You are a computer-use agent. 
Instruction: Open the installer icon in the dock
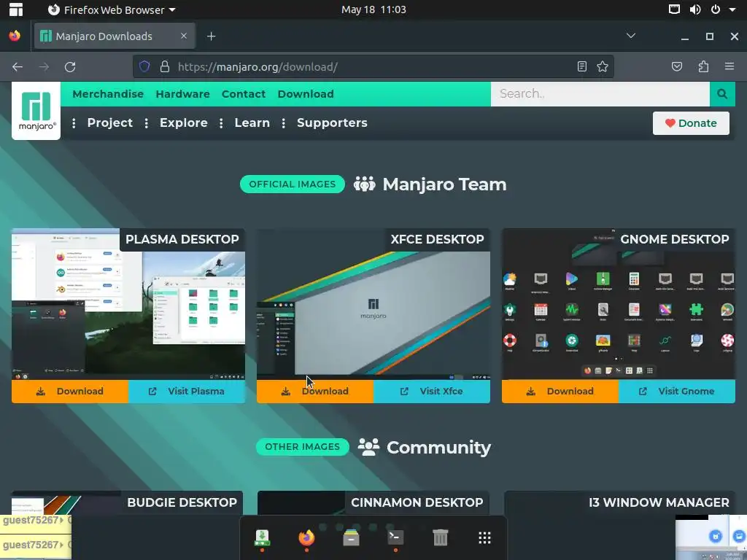pos(262,537)
